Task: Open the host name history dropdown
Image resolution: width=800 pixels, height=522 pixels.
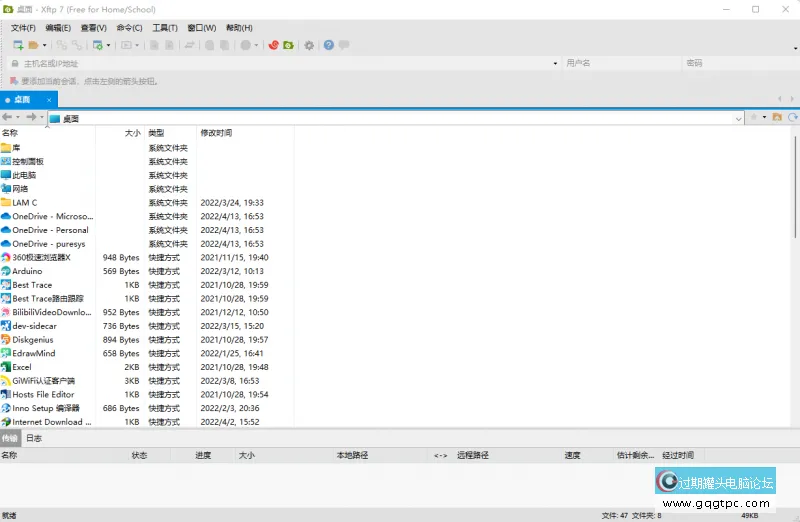Action: [x=555, y=63]
